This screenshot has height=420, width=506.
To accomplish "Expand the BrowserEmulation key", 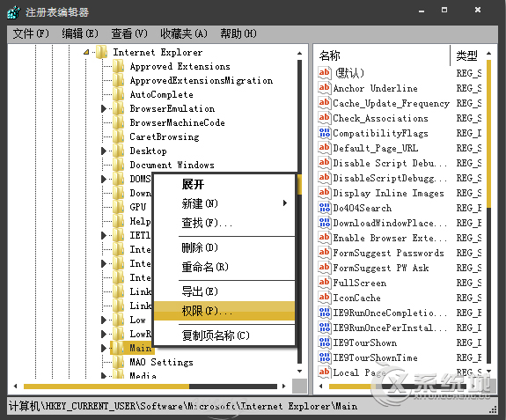I will pyautogui.click(x=104, y=108).
